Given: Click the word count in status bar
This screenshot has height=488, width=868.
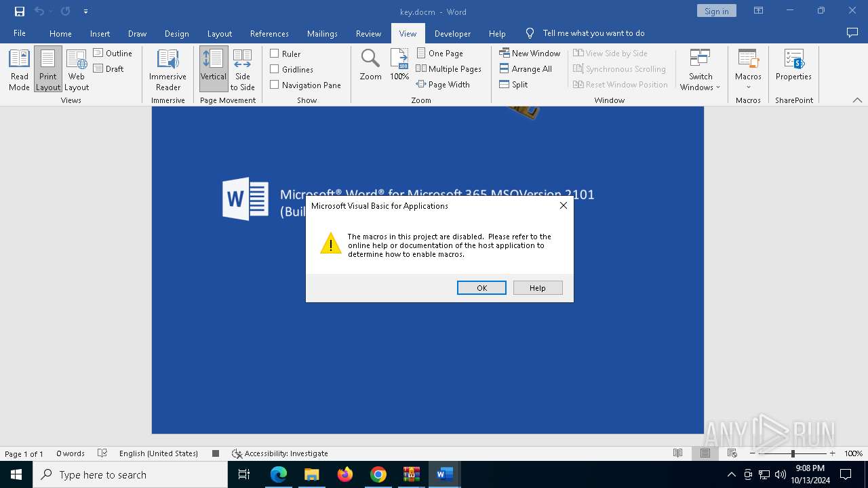Looking at the screenshot, I should (x=71, y=453).
